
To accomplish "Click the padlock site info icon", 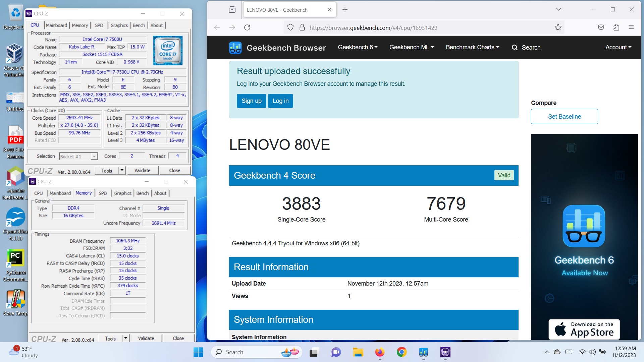I will (x=302, y=27).
